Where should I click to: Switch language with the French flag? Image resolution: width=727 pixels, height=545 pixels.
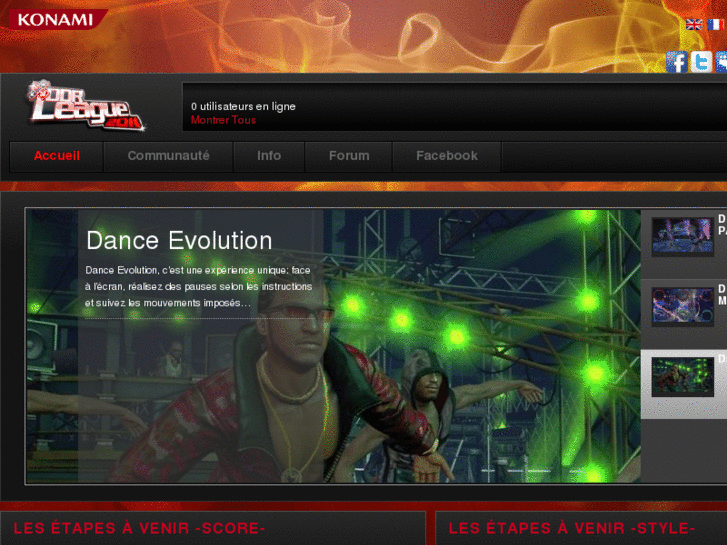pyautogui.click(x=716, y=25)
